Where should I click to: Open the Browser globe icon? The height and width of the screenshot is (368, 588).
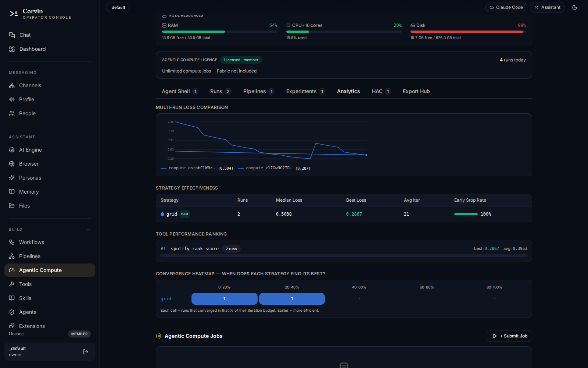pos(12,164)
